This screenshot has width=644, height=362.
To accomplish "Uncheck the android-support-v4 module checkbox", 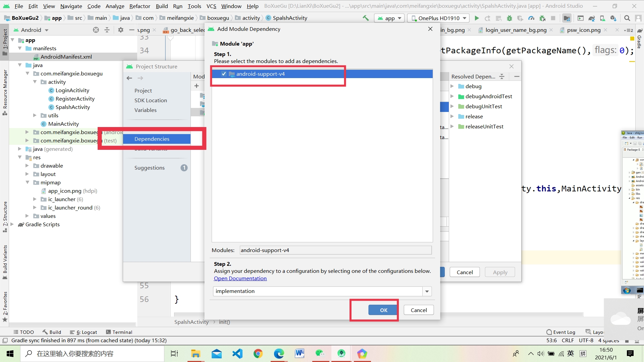I will pos(224,74).
